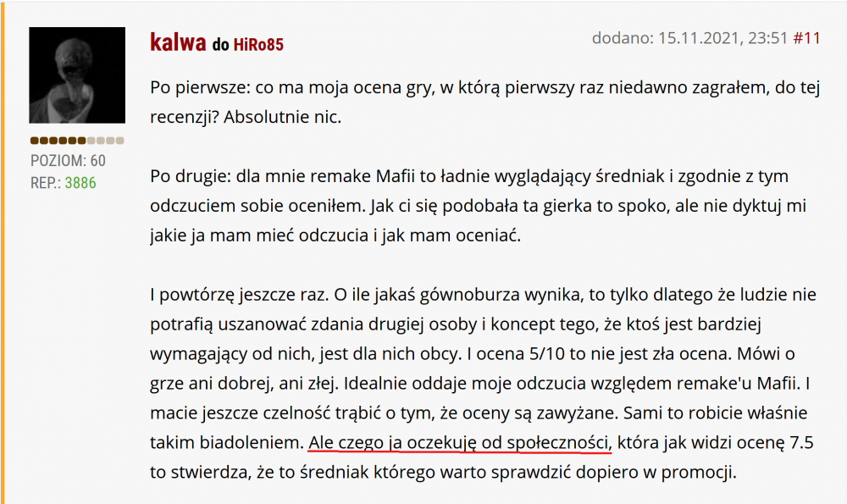
Task: Open the #11 comment permalink
Action: [x=806, y=38]
